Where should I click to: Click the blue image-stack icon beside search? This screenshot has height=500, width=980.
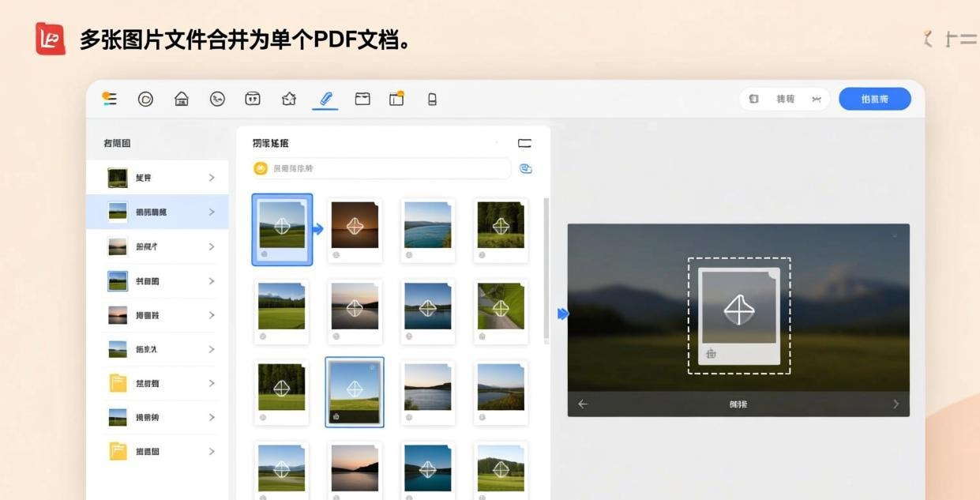526,168
